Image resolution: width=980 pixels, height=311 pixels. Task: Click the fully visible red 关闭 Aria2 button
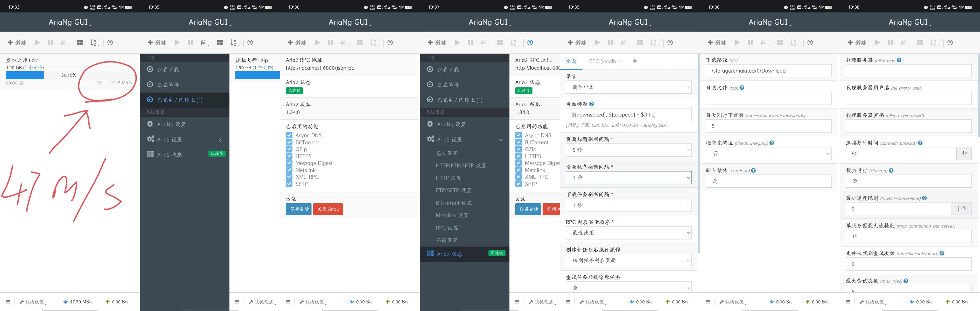click(x=328, y=209)
